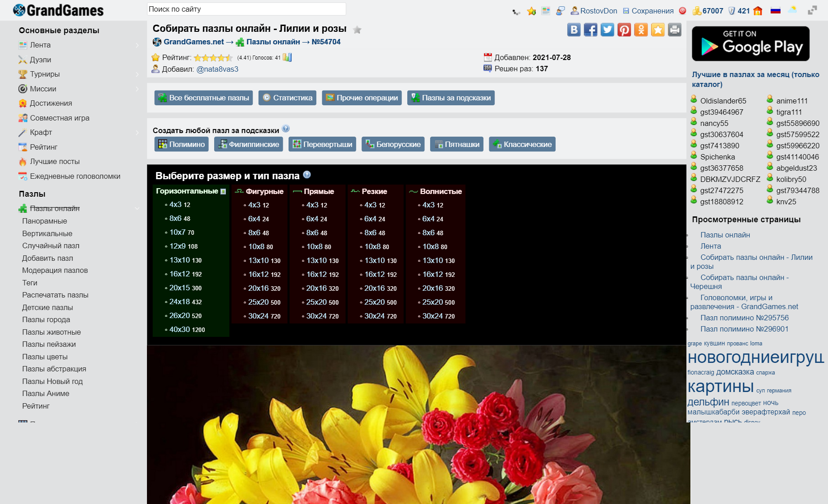Share the puzzle on Pinterest
Image resolution: width=828 pixels, height=504 pixels.
624,30
